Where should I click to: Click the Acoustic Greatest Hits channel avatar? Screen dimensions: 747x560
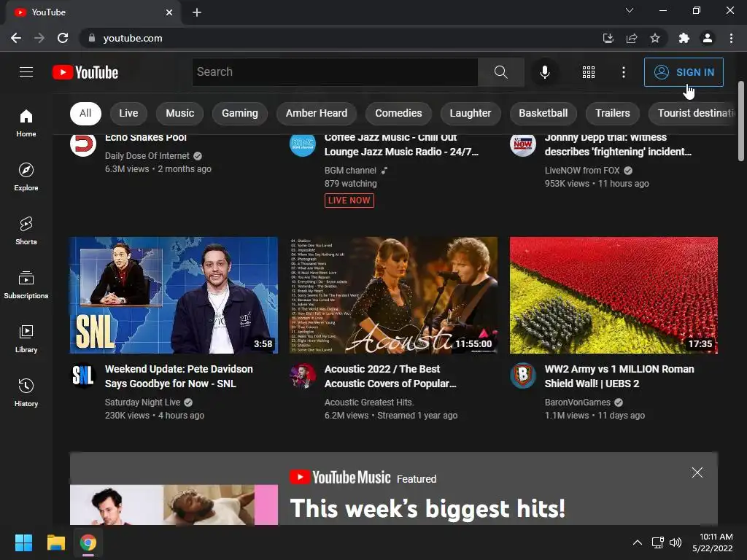point(303,376)
